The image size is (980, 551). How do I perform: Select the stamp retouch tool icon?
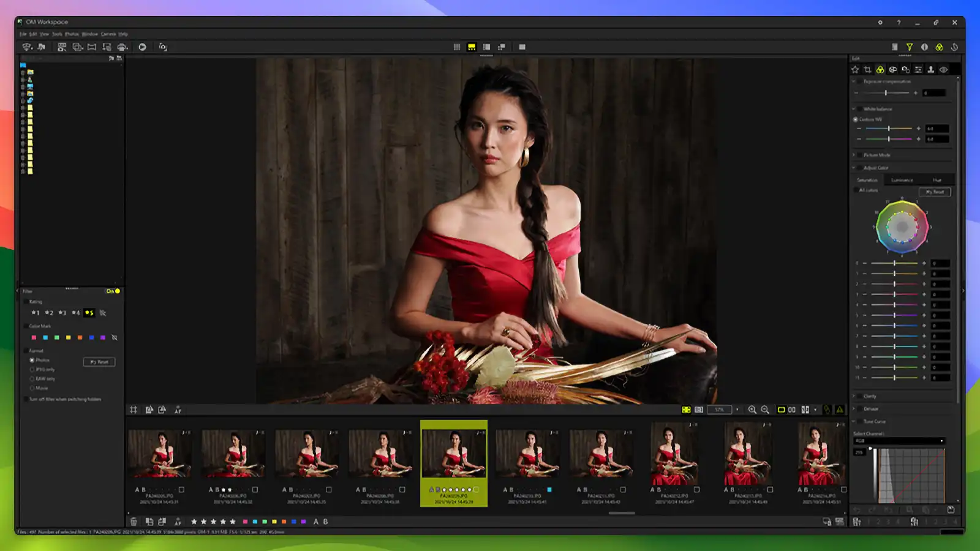(x=932, y=69)
